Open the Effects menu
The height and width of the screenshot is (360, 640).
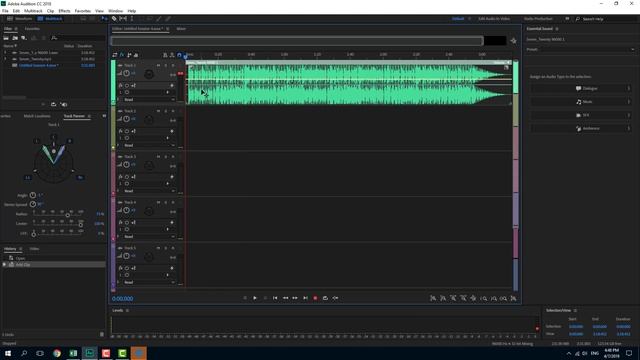64,11
